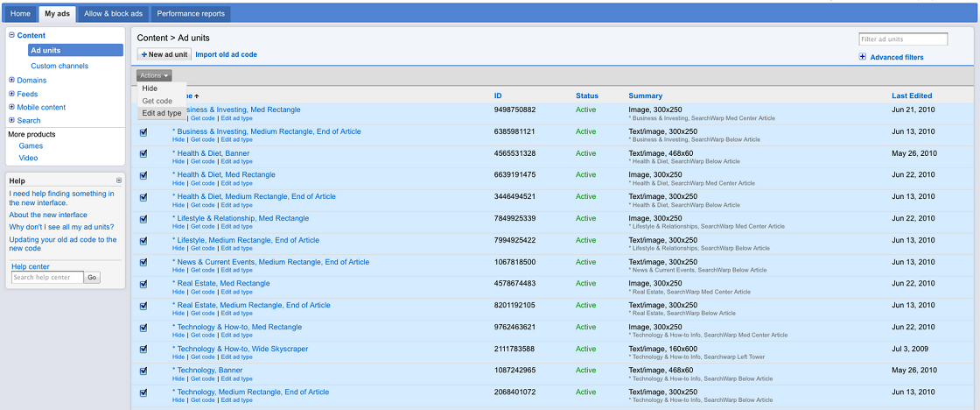This screenshot has width=980, height=410.
Task: Uncheck Technology & How-to, Wide Skyscraper checkbox
Action: tap(143, 350)
